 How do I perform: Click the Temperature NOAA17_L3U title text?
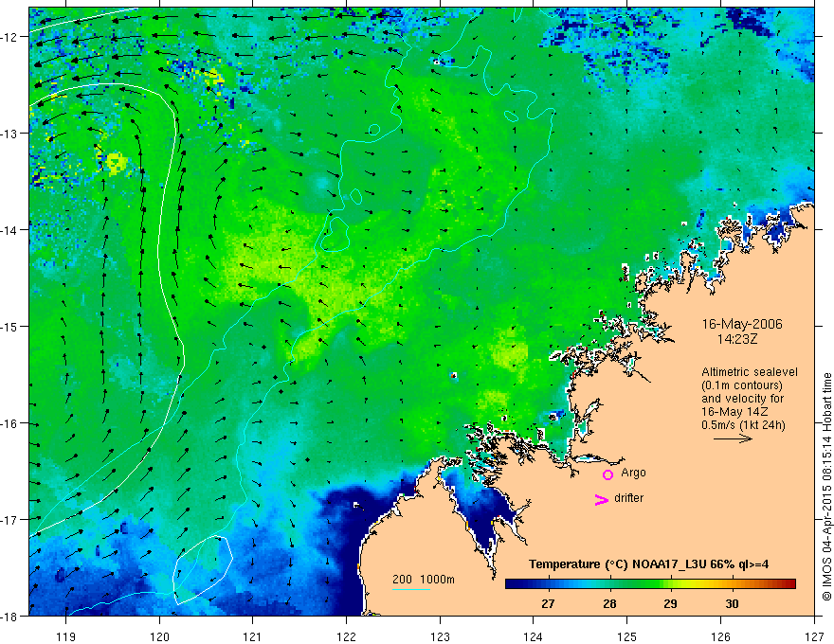pos(648,564)
